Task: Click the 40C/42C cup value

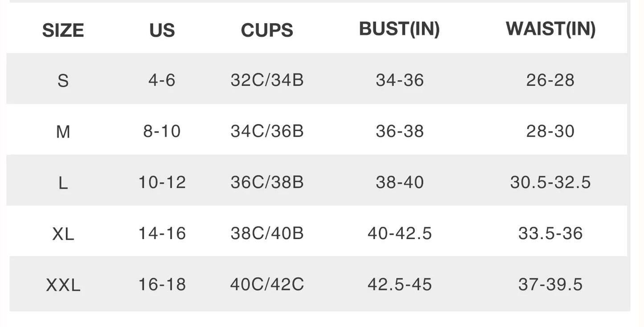Action: (x=267, y=284)
